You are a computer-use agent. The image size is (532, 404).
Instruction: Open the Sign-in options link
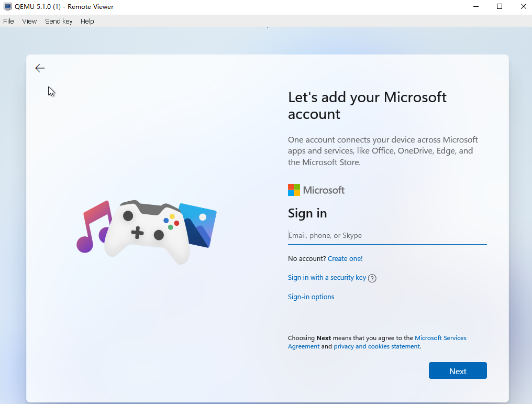point(311,297)
